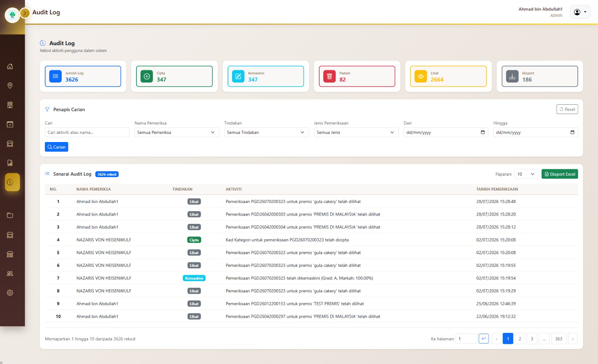598x364 pixels.
Task: Click the Lihat eye icon
Action: pos(421,76)
